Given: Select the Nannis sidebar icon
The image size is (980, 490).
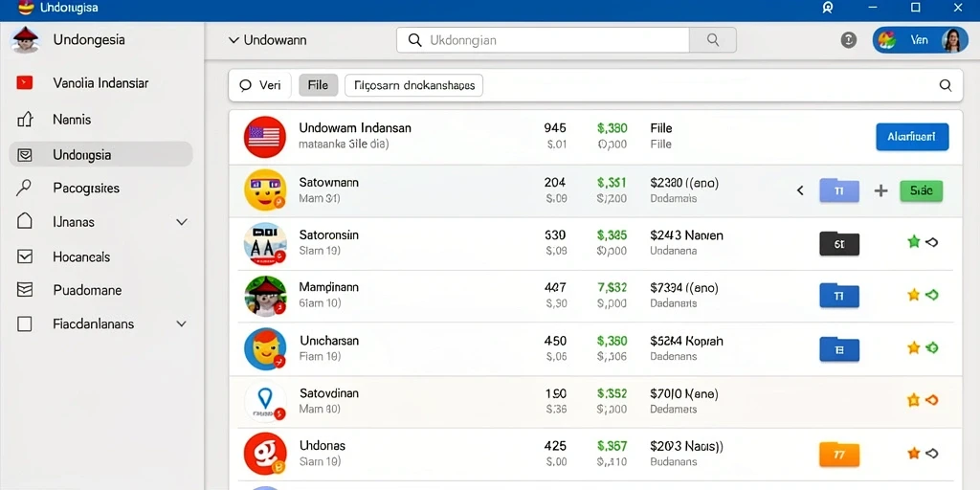Looking at the screenshot, I should (x=24, y=119).
